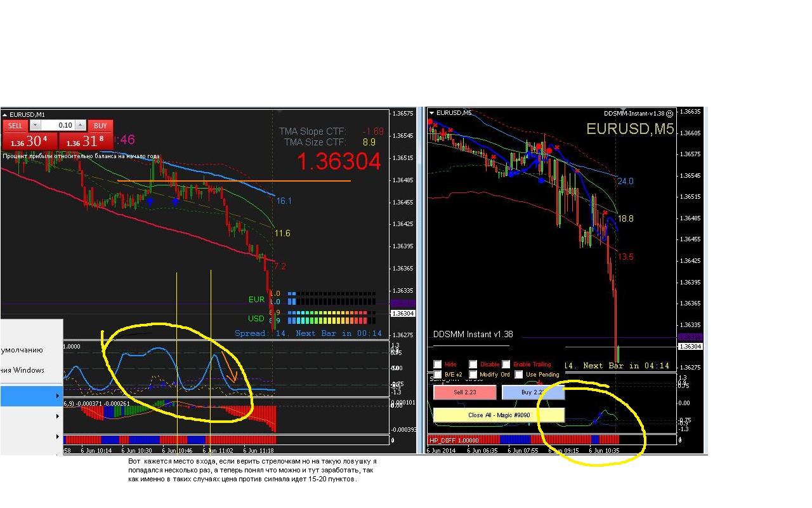This screenshot has height=508, width=812.
Task: Click the blue 24.0 label on M5 chart
Action: point(625,182)
